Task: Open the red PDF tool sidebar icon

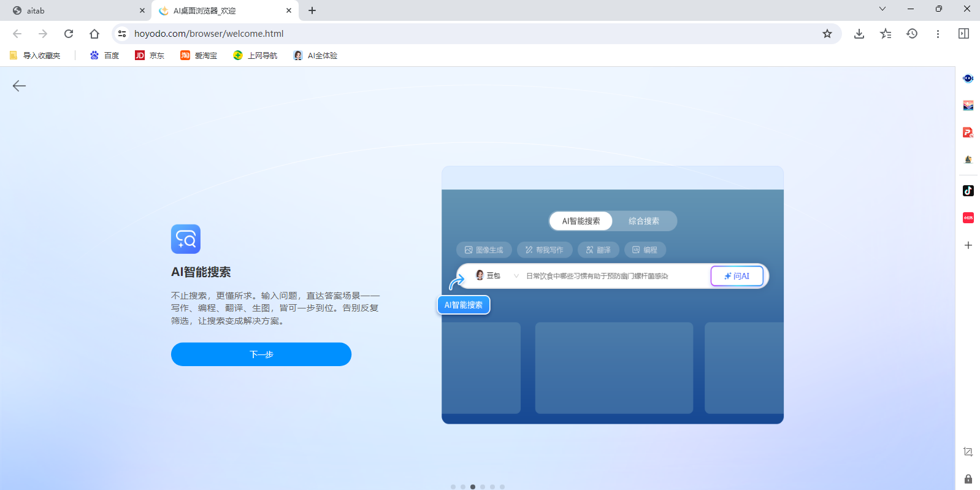Action: click(968, 132)
